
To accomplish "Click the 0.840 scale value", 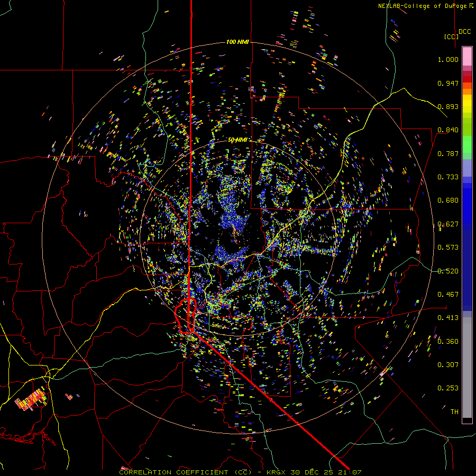I will point(448,130).
